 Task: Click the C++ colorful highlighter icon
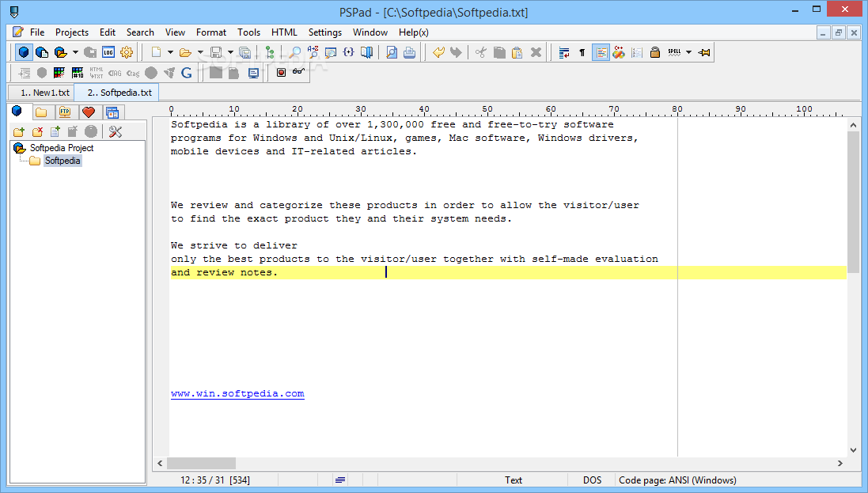(x=619, y=52)
